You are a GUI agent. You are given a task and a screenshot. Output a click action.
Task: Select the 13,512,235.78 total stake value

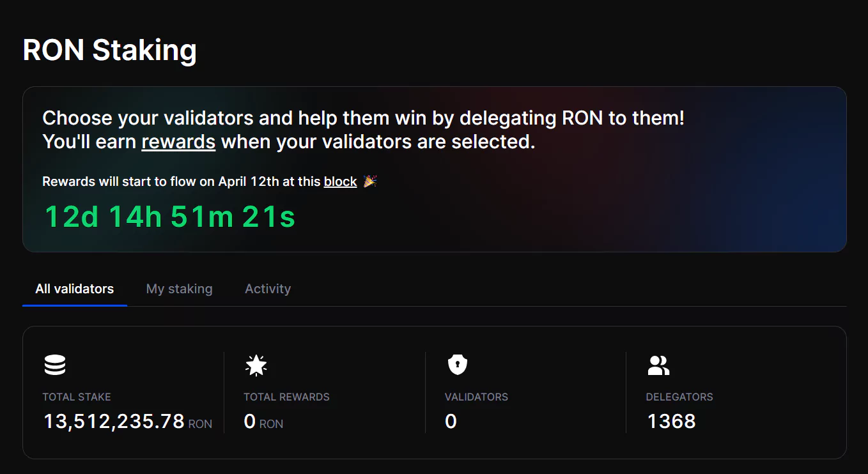(x=114, y=421)
